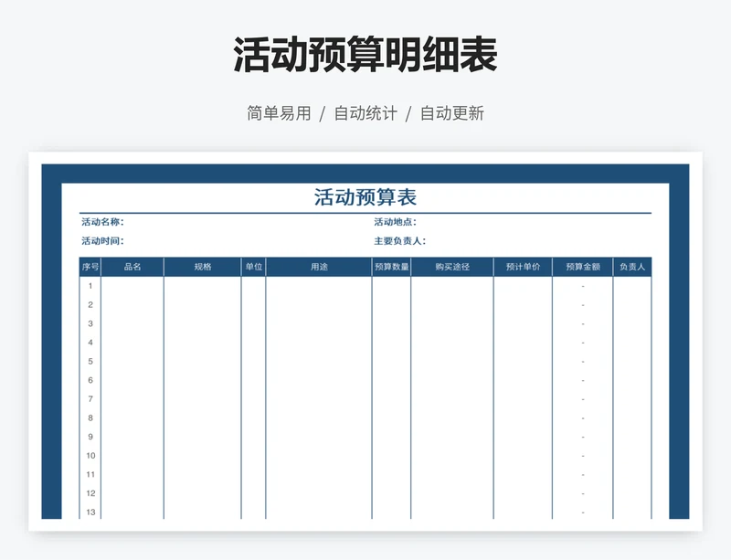The width and height of the screenshot is (731, 560).
Task: Click the 预算金额 dash in row 10
Action: coord(583,456)
